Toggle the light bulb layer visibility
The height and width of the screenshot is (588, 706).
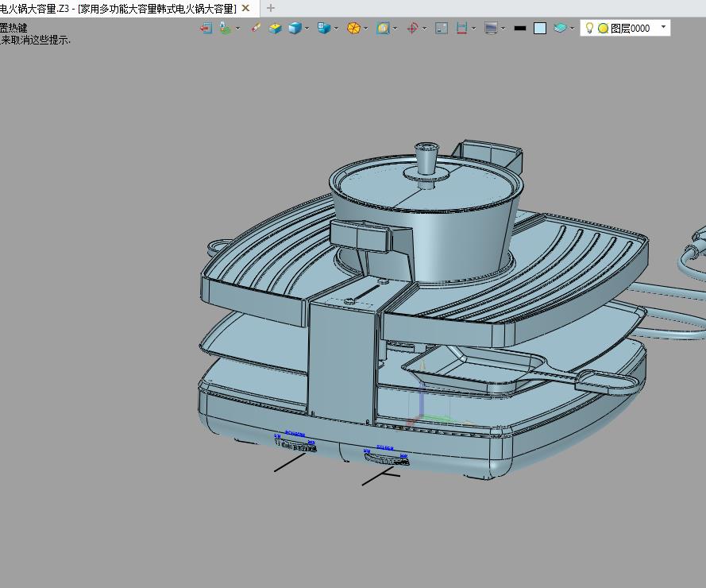coord(589,28)
